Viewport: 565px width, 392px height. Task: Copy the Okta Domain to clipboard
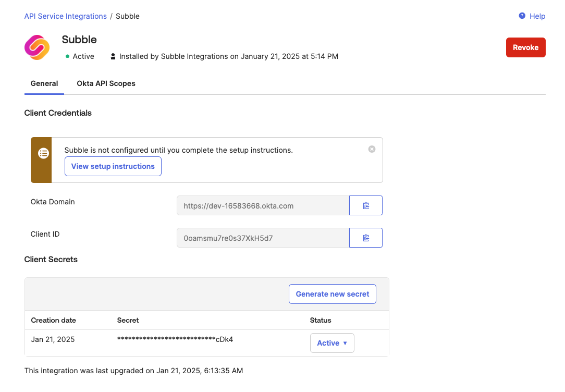click(366, 205)
